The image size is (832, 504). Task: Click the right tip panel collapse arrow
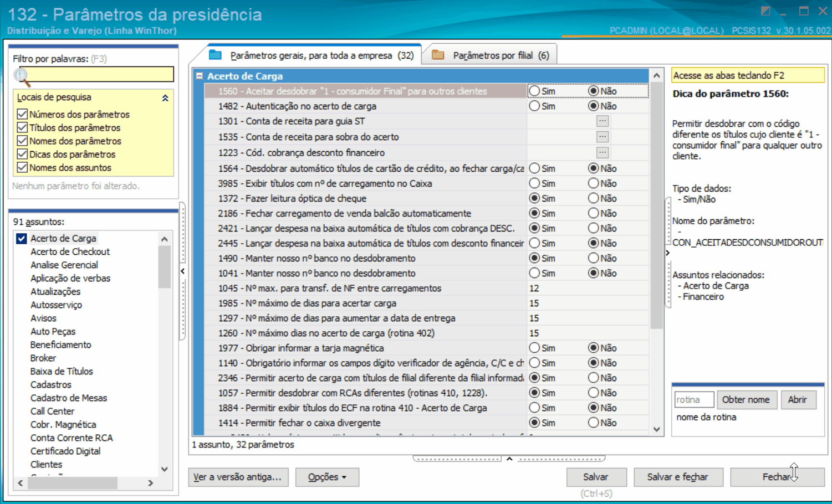[668, 253]
